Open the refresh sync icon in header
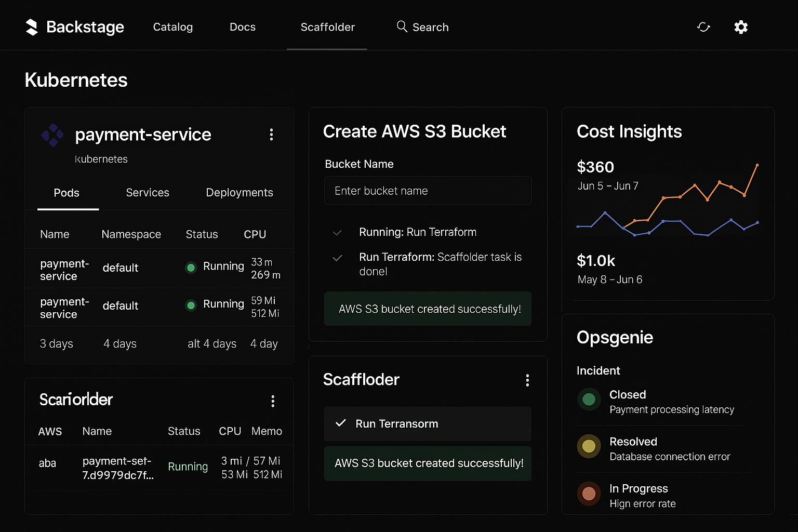The height and width of the screenshot is (532, 798). pyautogui.click(x=703, y=27)
